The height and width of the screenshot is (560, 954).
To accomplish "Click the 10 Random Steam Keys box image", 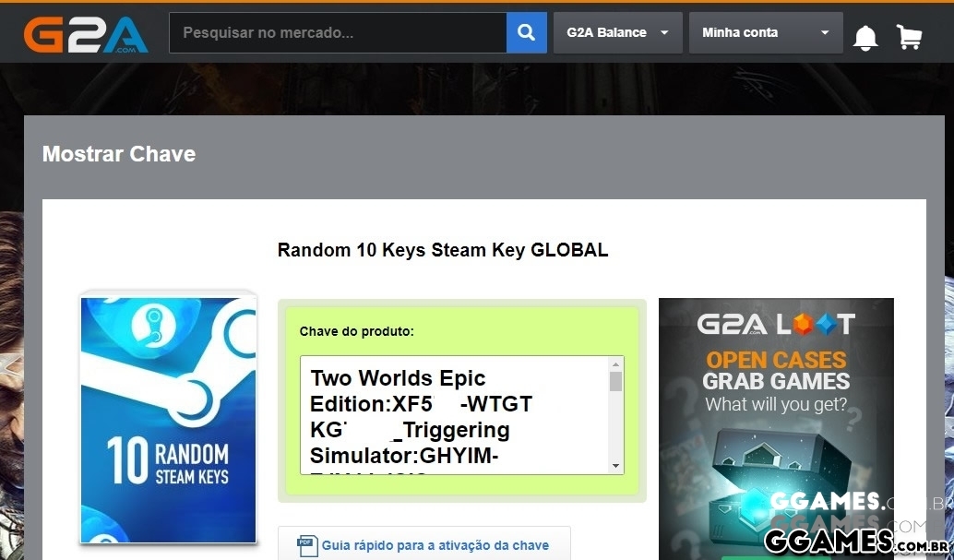I will tap(169, 418).
